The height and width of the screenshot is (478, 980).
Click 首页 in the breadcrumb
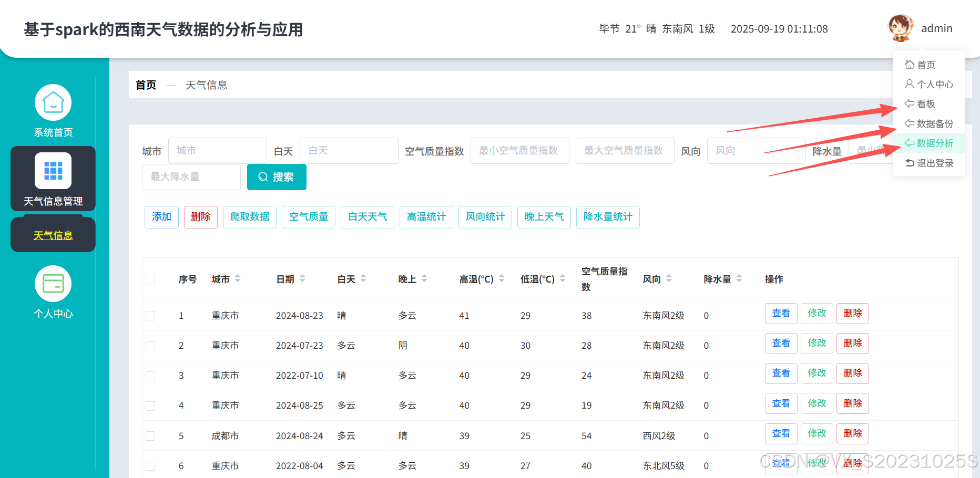tap(146, 85)
